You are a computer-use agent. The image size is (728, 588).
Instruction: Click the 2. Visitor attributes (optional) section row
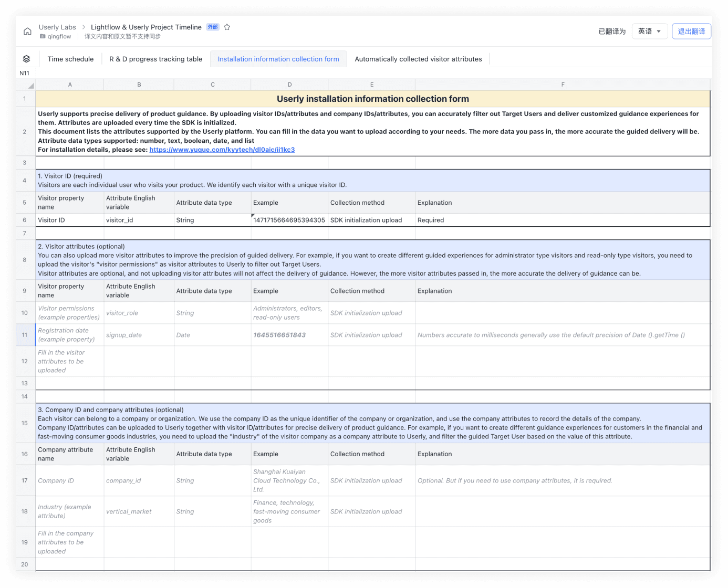point(373,260)
